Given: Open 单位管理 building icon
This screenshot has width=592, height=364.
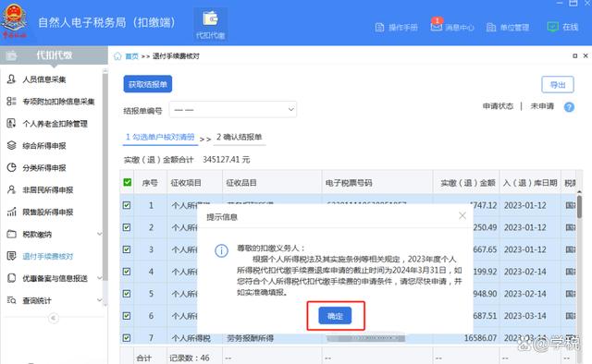Looking at the screenshot, I should [x=491, y=27].
